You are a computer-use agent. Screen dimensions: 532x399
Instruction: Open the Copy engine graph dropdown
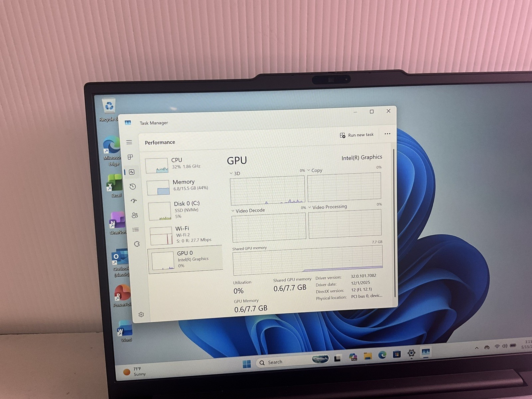pos(315,170)
